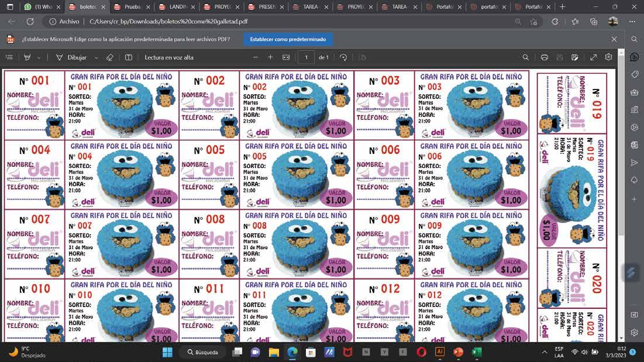The width and height of the screenshot is (644, 362).
Task: Open Edge settings and more menu
Action: [x=632, y=21]
